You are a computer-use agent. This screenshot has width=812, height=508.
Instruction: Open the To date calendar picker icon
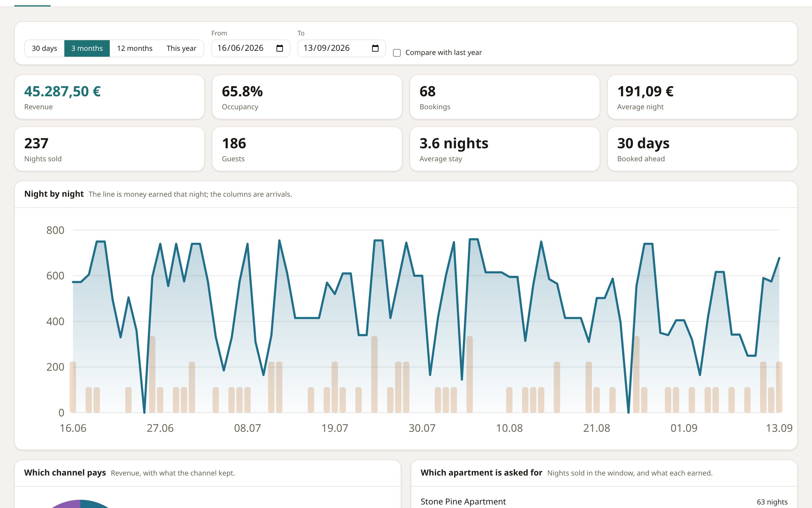pyautogui.click(x=375, y=48)
